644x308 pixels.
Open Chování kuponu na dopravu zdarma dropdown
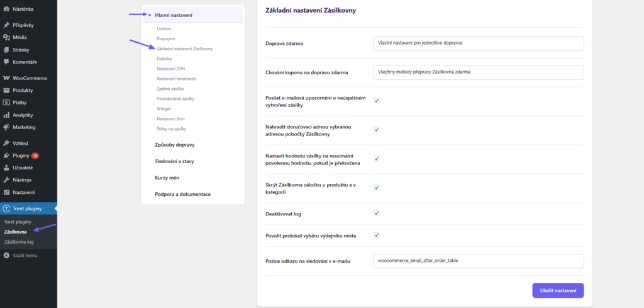[x=479, y=72]
